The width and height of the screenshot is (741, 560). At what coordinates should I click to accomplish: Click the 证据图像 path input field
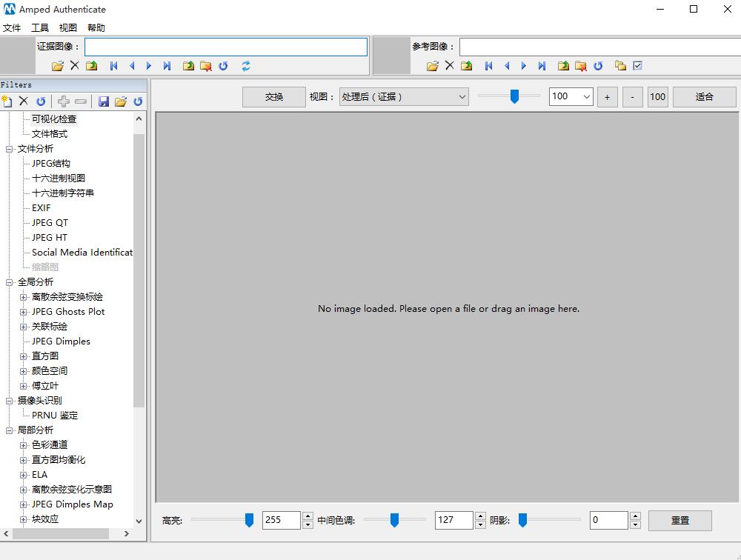(226, 47)
